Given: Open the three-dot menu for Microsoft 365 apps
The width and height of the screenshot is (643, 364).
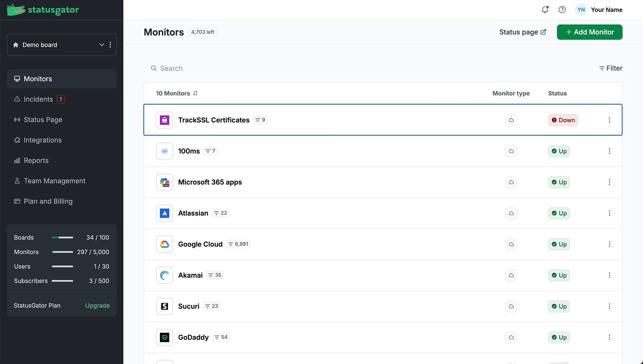Looking at the screenshot, I should (609, 182).
